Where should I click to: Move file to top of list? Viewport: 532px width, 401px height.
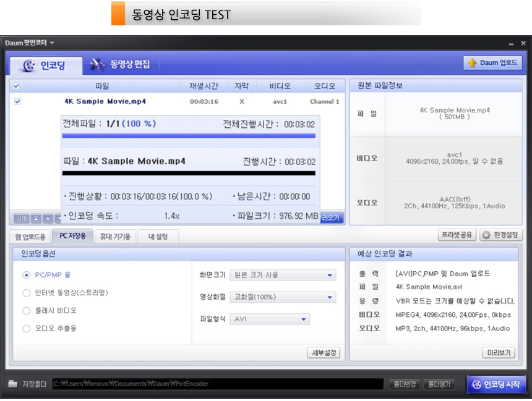tap(35, 218)
